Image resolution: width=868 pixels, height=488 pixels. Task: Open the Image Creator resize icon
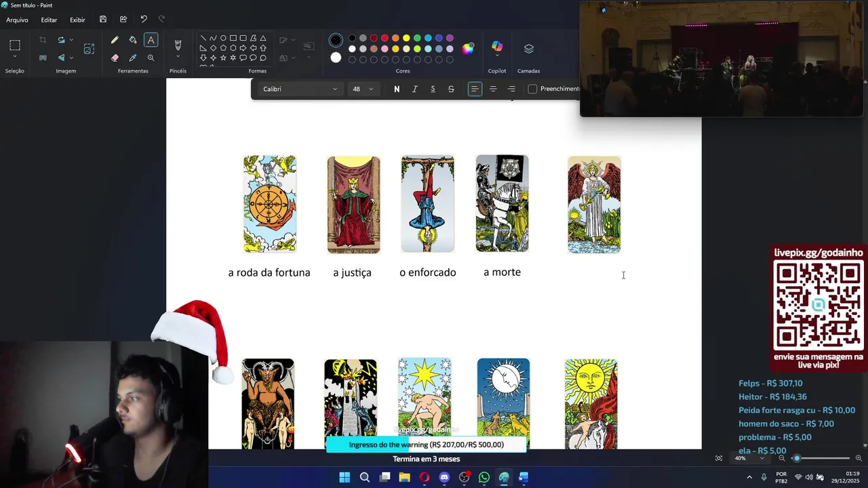[89, 49]
